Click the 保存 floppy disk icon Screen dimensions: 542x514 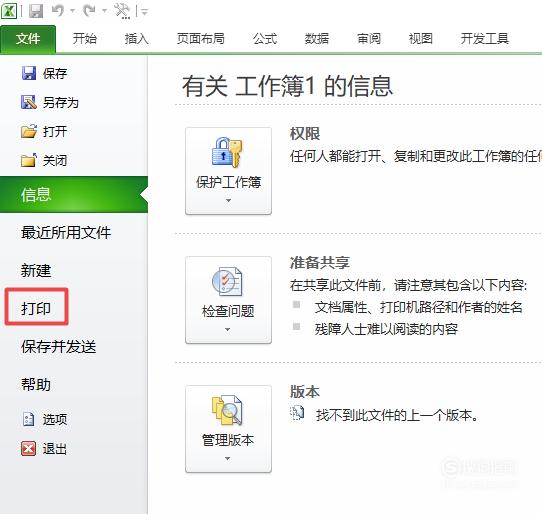click(x=29, y=73)
